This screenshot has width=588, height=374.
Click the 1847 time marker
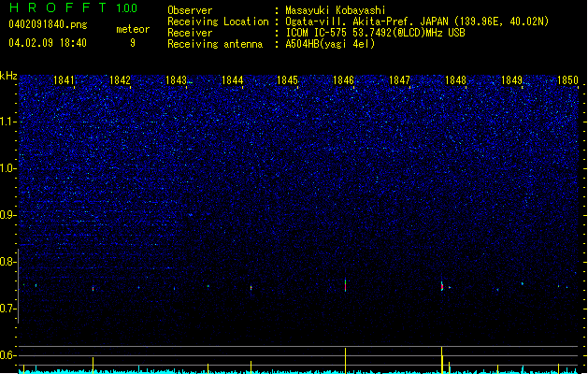point(400,80)
